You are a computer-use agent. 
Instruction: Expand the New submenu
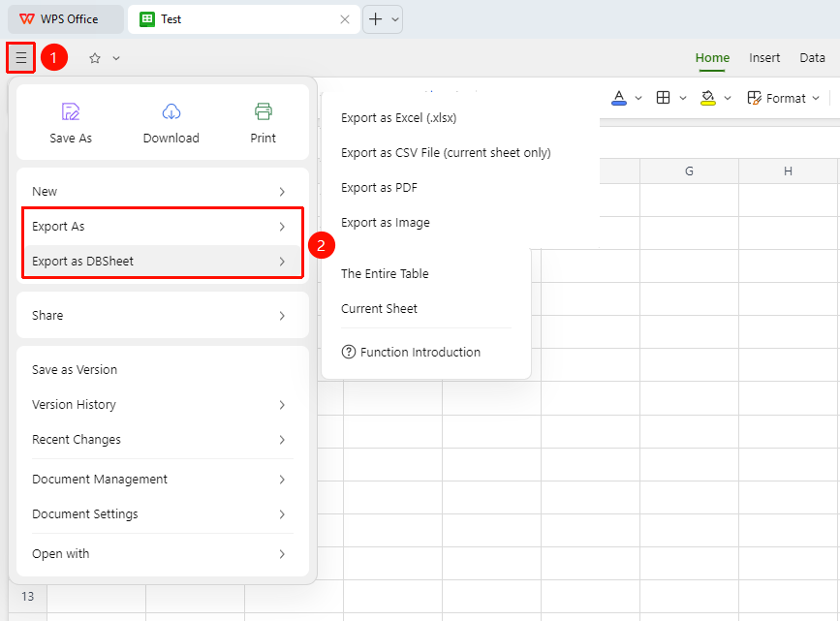point(163,191)
